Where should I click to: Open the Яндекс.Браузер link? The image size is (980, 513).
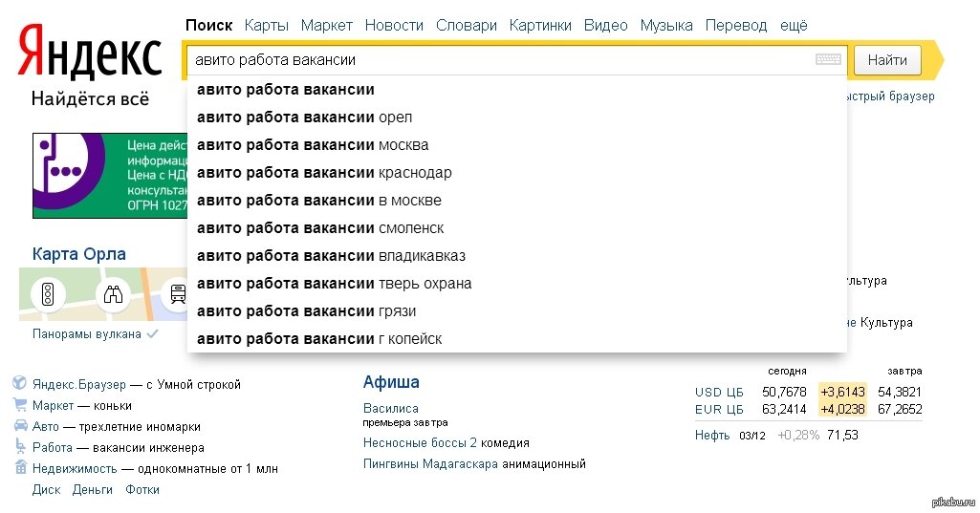(79, 385)
